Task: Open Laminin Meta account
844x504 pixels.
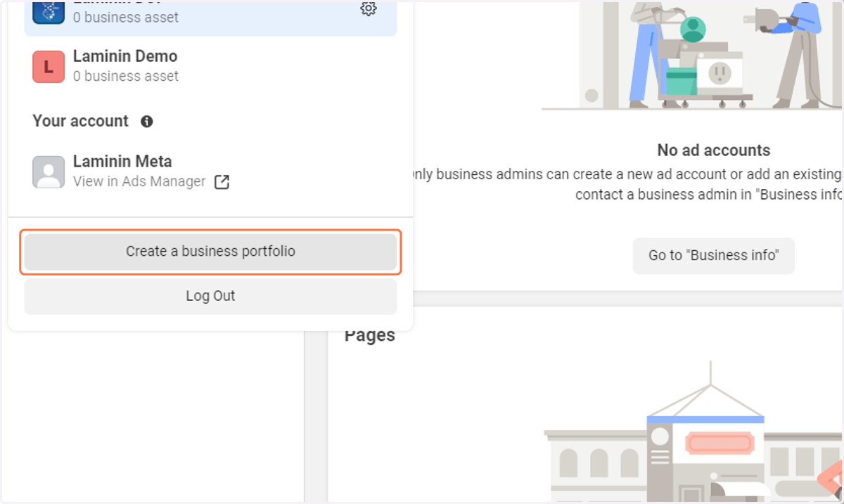Action: tap(210, 172)
